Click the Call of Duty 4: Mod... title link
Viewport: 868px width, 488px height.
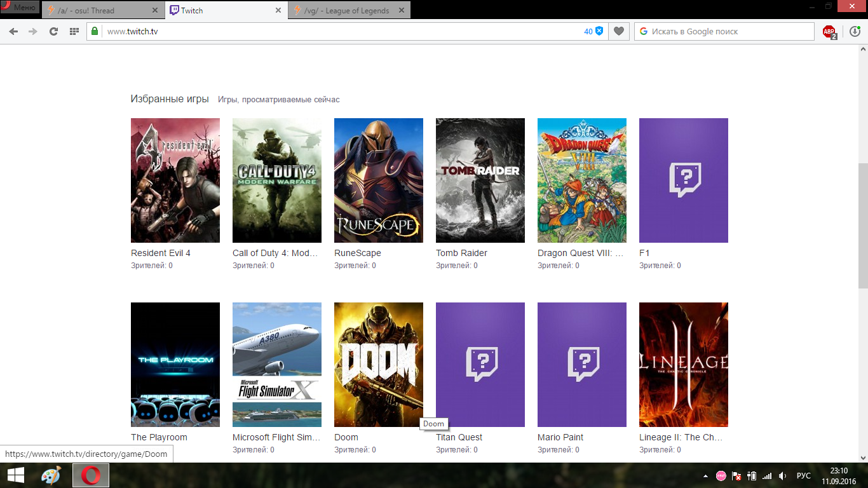[275, 253]
